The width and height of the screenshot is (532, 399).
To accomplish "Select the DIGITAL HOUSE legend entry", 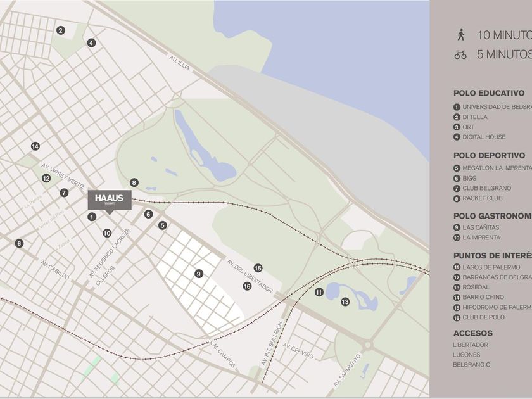I will click(479, 137).
